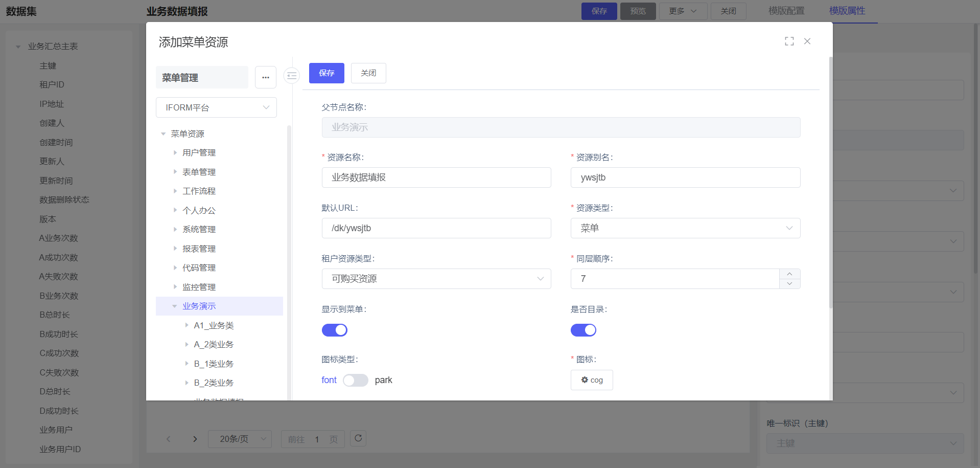
Task: Switch 图标类型 toggle between font and park
Action: (355, 380)
